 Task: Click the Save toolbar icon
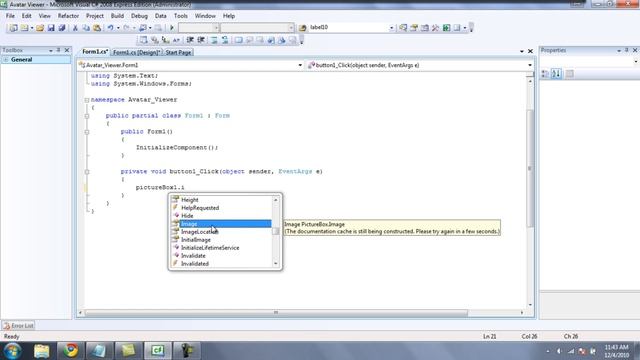point(51,28)
